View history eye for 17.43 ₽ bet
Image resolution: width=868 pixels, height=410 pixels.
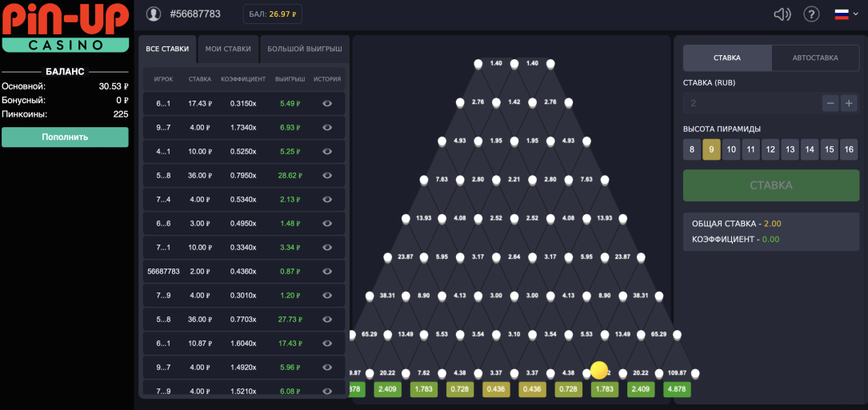(x=327, y=103)
